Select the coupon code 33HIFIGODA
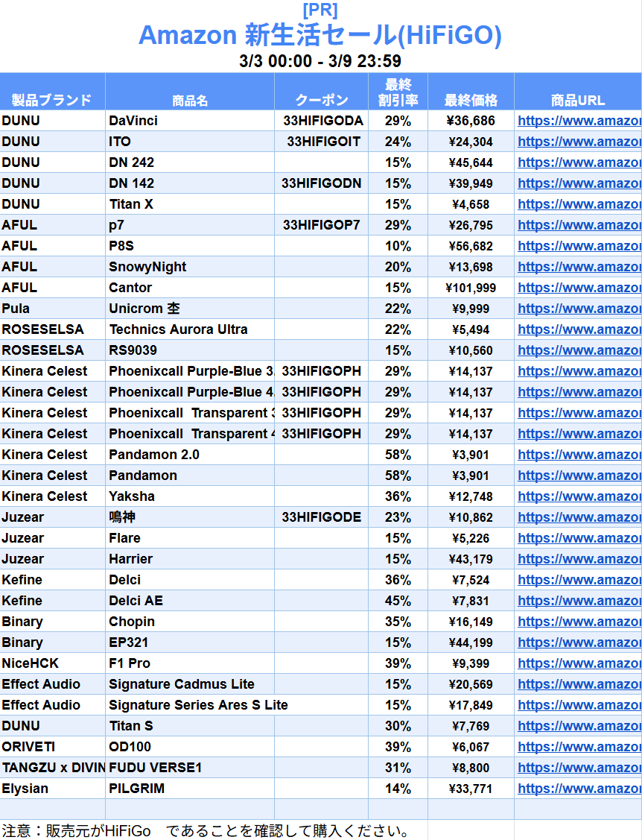 click(323, 121)
